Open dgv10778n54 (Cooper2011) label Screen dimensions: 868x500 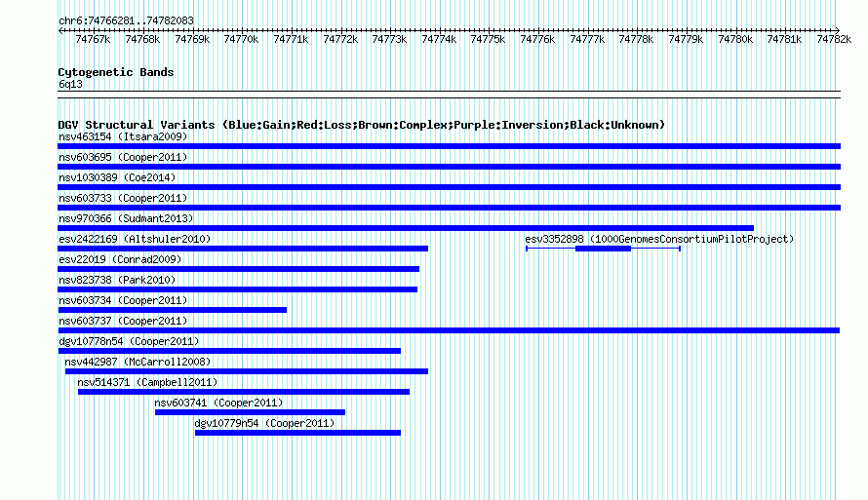click(x=129, y=341)
